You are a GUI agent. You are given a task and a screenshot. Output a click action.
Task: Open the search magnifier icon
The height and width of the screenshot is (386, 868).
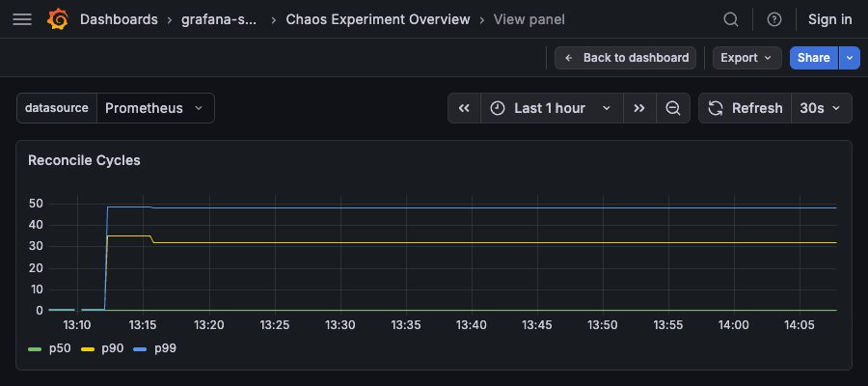pyautogui.click(x=731, y=19)
